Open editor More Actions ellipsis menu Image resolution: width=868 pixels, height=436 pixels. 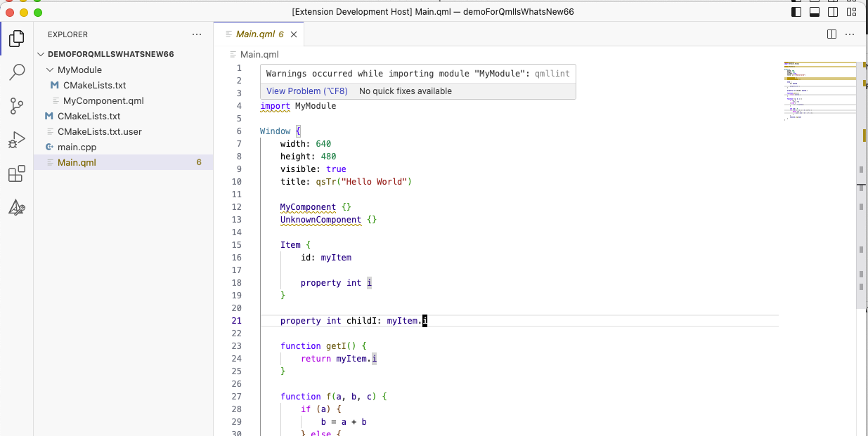tap(850, 34)
